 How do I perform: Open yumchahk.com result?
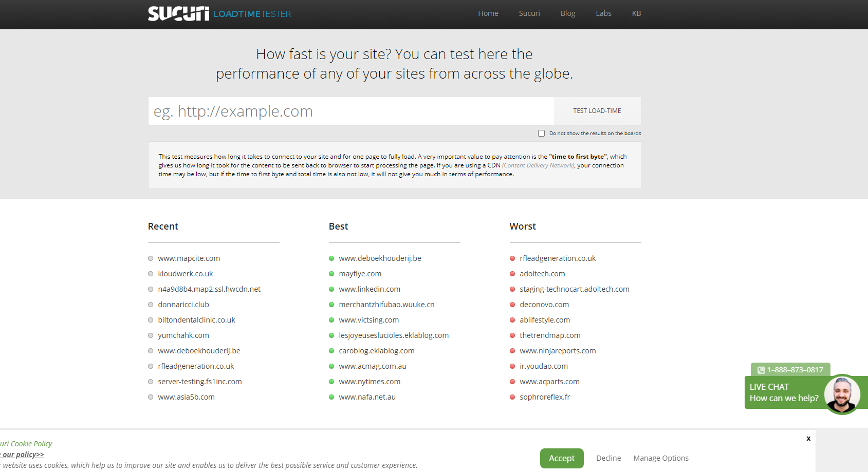click(x=183, y=335)
